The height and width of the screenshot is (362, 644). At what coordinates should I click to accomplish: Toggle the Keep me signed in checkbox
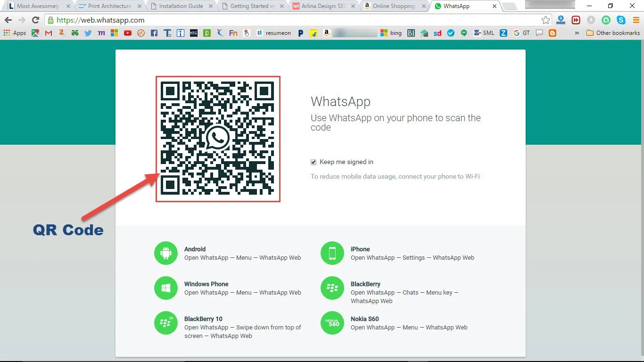[314, 162]
